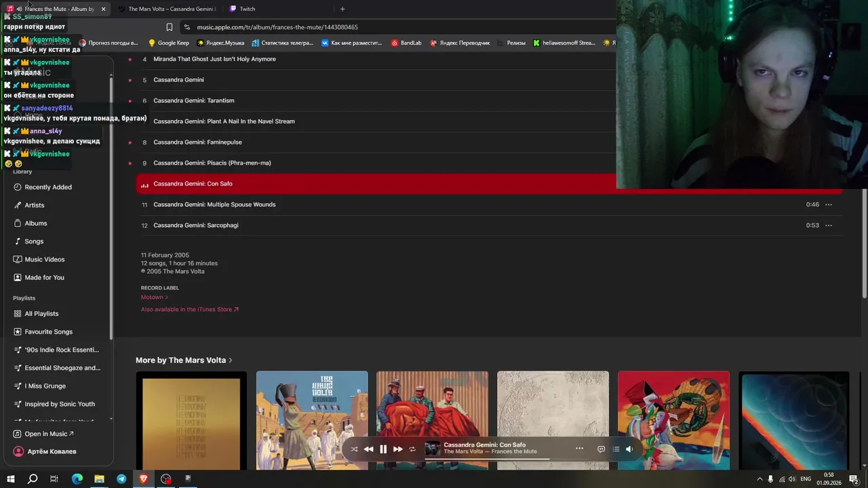Viewport: 868px width, 488px height.
Task: Open the Favourite Songs playlist
Action: point(49,331)
